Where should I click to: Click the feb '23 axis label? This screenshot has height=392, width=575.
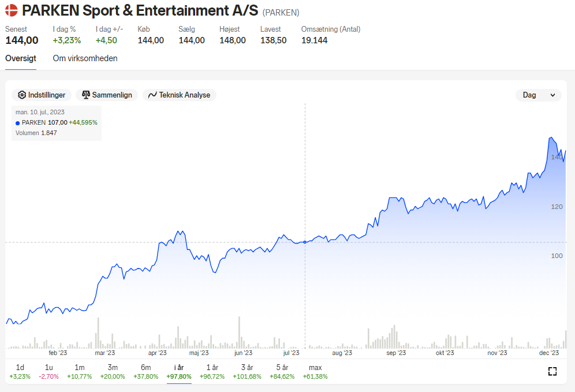click(58, 353)
